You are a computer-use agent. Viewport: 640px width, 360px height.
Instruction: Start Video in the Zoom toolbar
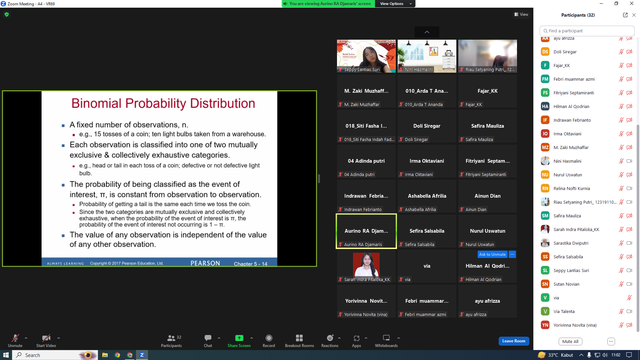coord(46,340)
